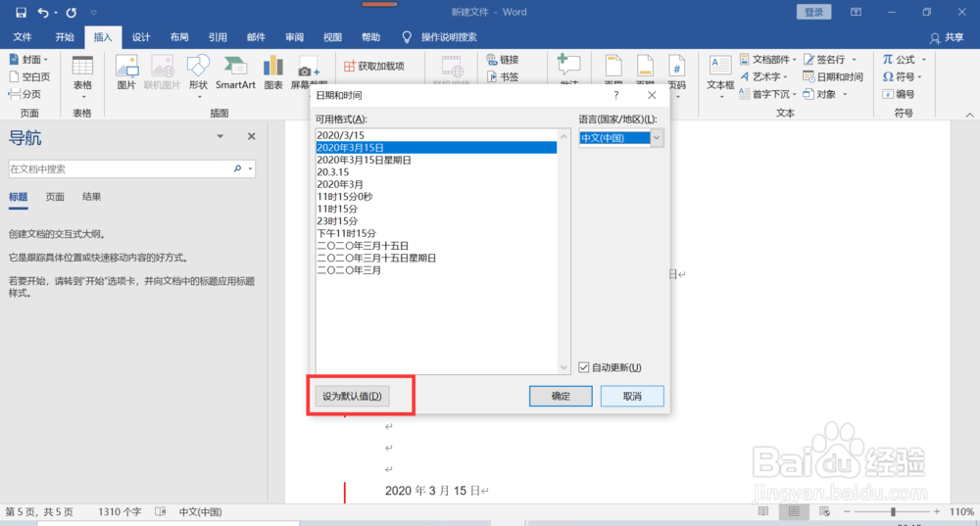Open document parts (文档部件)
The image size is (980, 526).
pyautogui.click(x=768, y=60)
